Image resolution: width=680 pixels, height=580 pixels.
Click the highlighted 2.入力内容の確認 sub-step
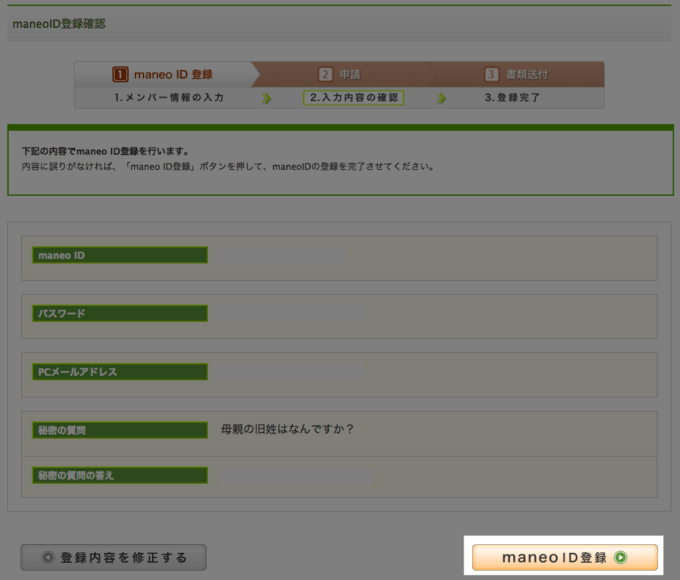pos(353,98)
